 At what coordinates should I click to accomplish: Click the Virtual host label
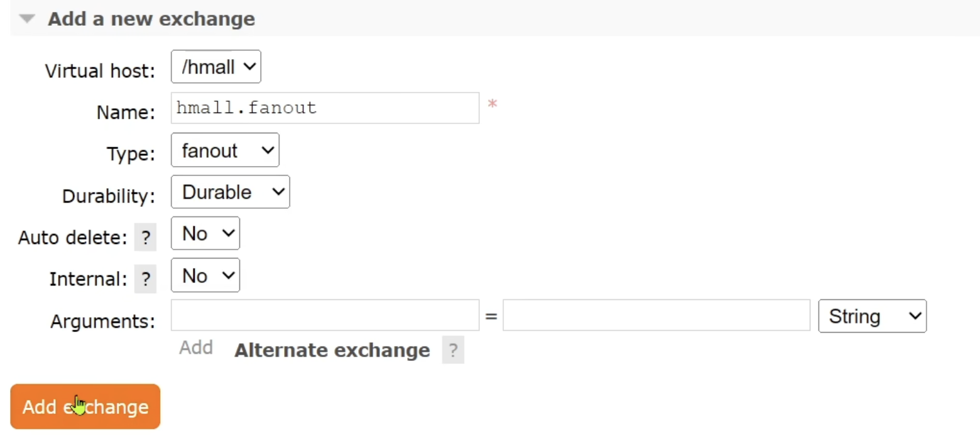pyautogui.click(x=99, y=71)
